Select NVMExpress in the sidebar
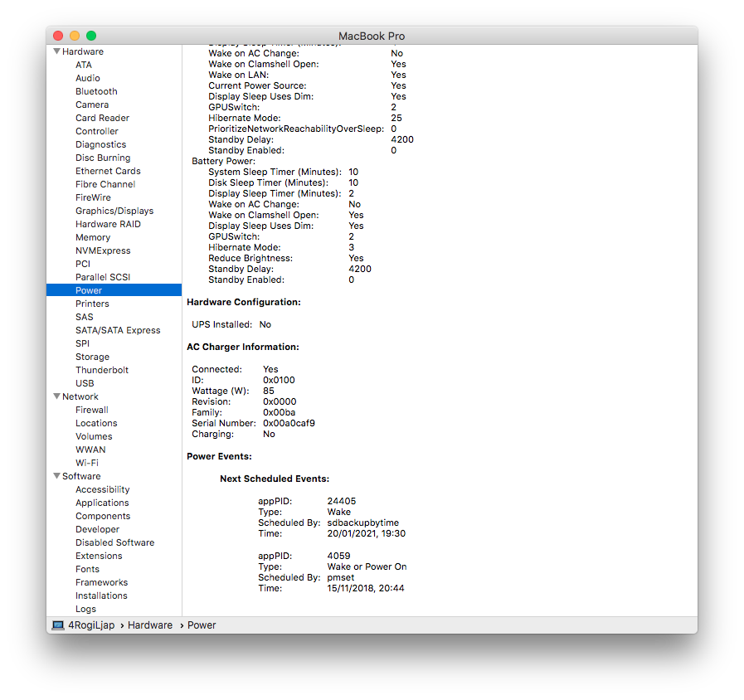Viewport: 744px width, 700px height. point(103,251)
